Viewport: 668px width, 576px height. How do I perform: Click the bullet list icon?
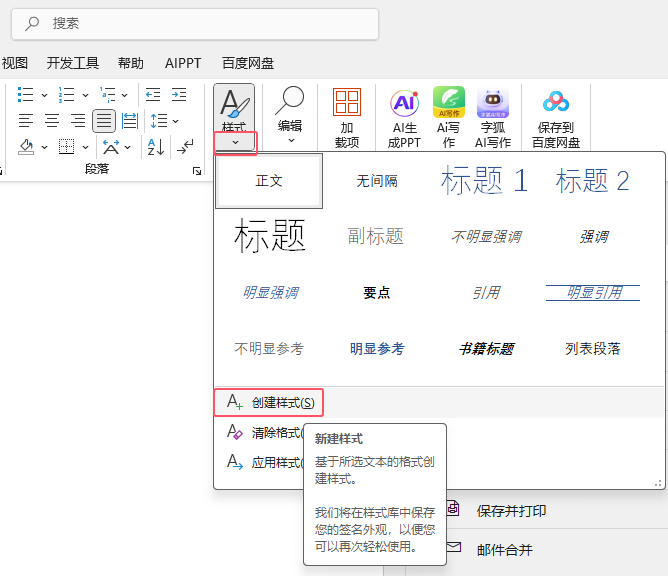coord(26,95)
